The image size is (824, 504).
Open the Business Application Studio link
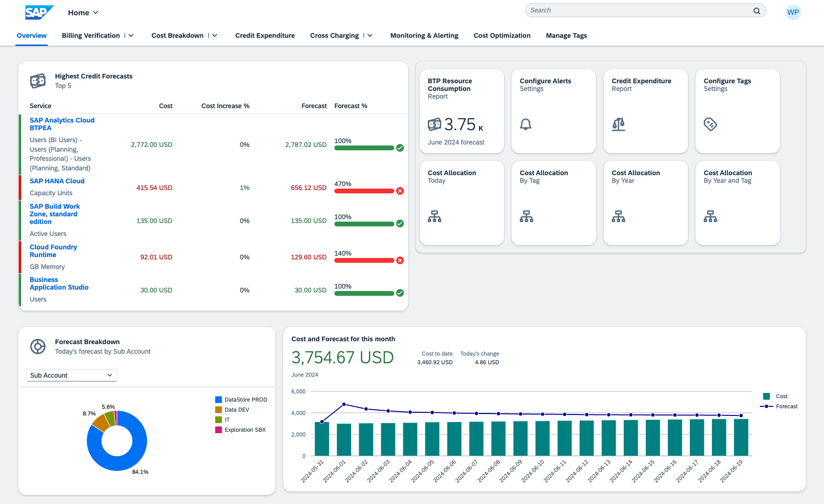point(59,283)
